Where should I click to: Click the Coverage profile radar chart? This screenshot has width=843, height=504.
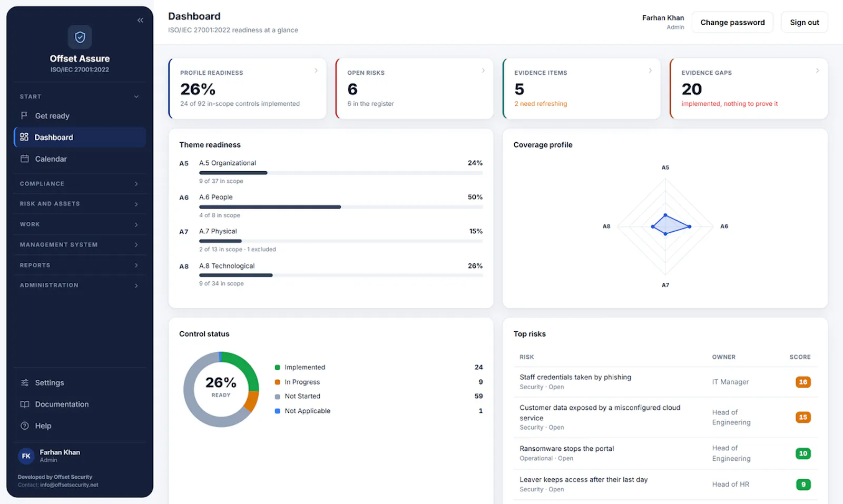665,226
